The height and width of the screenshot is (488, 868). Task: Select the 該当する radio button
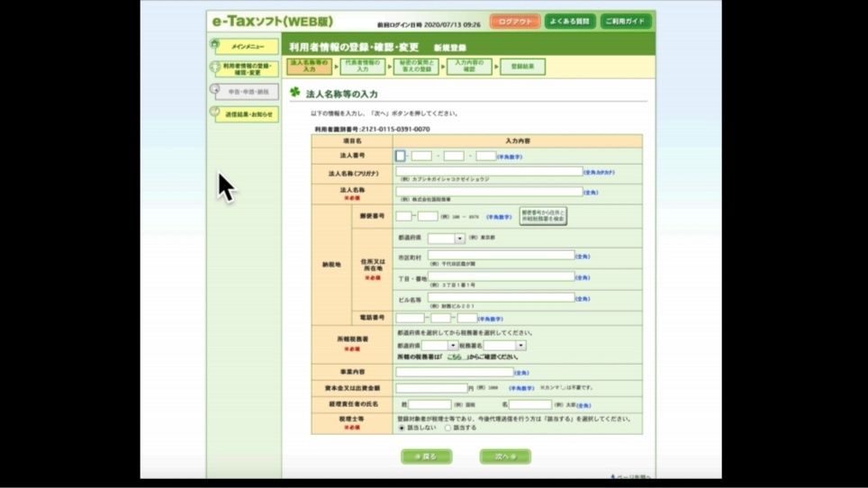(446, 428)
